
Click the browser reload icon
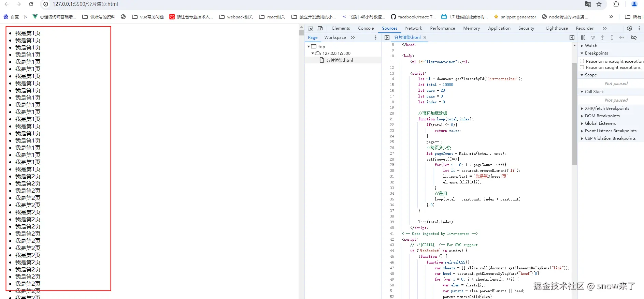pos(31,4)
